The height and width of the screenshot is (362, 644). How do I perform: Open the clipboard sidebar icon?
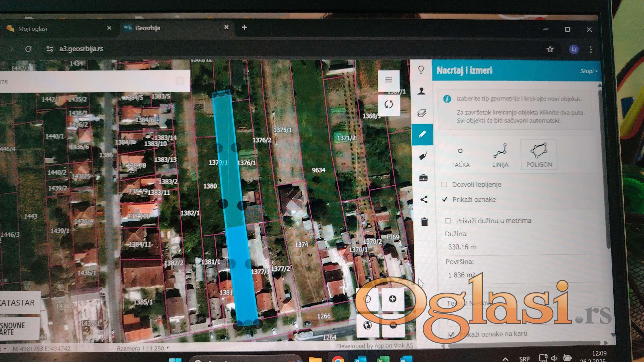pos(424,222)
